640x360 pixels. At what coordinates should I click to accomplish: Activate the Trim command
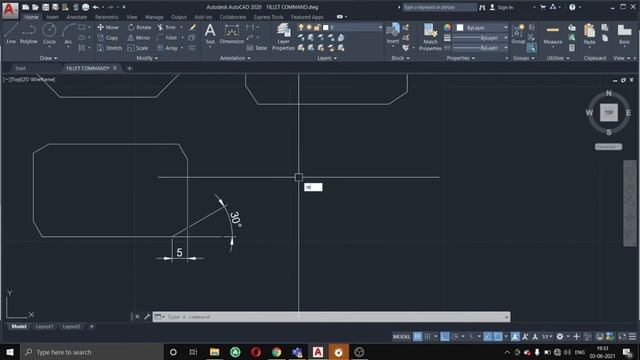coord(167,27)
